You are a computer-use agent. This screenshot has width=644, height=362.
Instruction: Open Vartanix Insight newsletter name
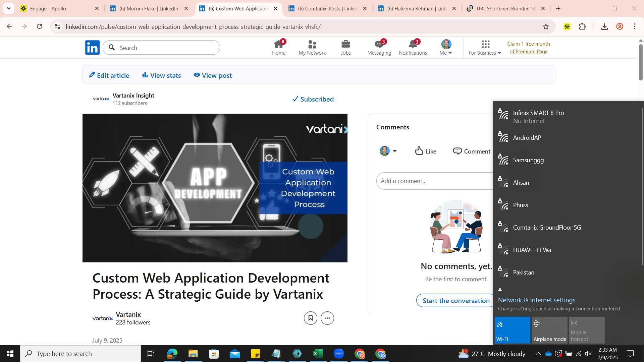[133, 96]
